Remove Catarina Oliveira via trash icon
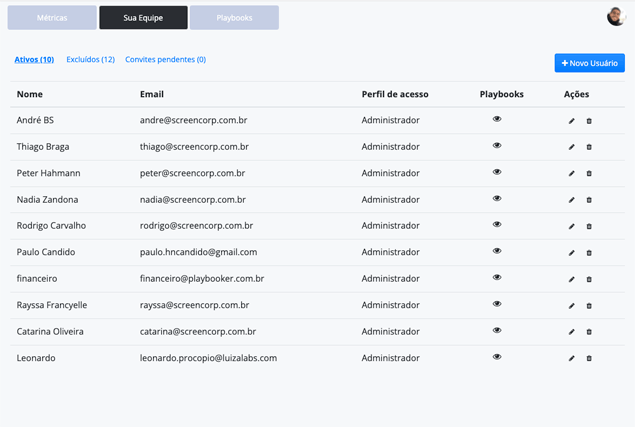Viewport: 635px width, 441px height. (x=589, y=332)
